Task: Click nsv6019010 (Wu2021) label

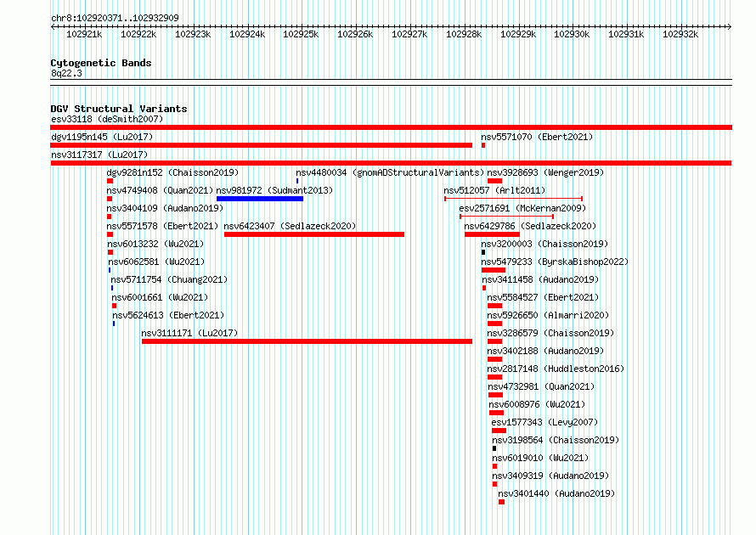Action: coord(540,458)
